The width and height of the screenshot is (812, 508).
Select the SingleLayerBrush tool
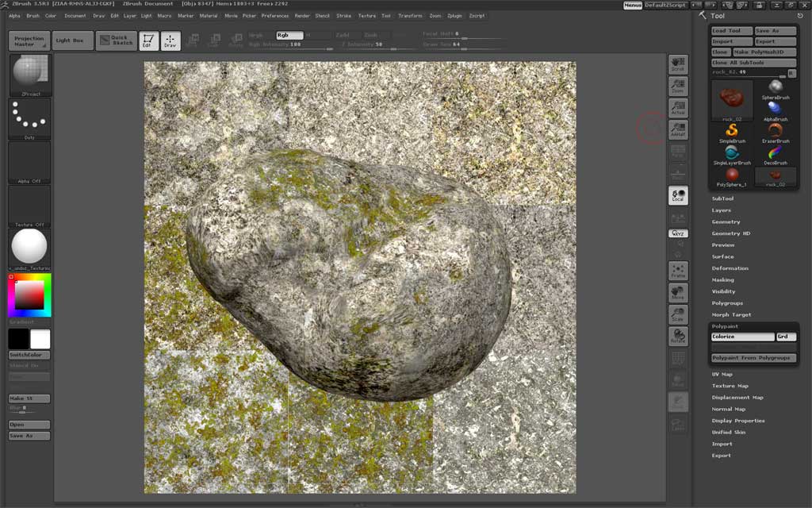point(732,155)
